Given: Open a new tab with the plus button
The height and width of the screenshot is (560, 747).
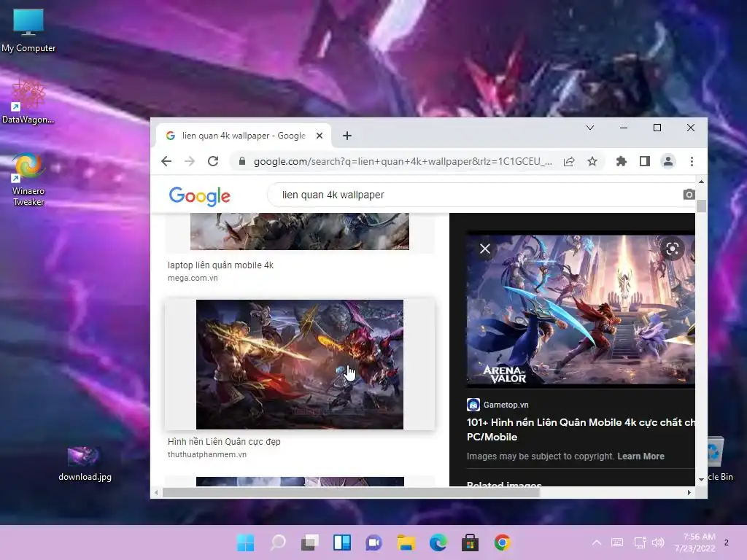Looking at the screenshot, I should tap(347, 136).
